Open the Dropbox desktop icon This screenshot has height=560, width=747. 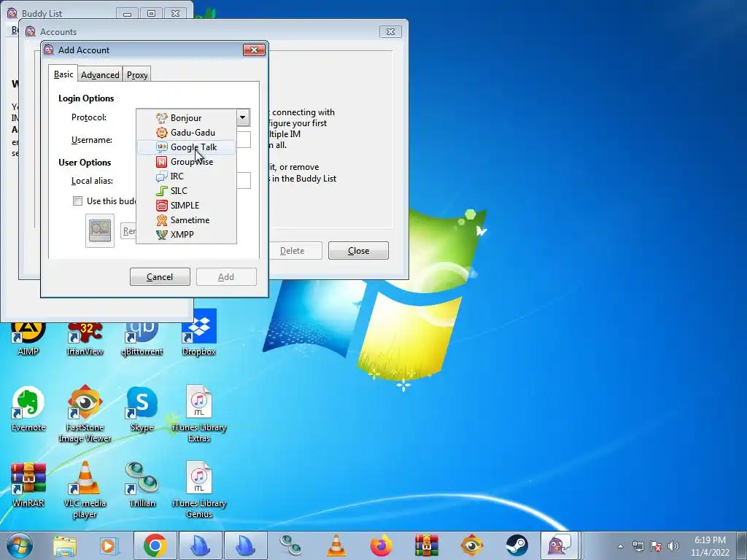[199, 333]
